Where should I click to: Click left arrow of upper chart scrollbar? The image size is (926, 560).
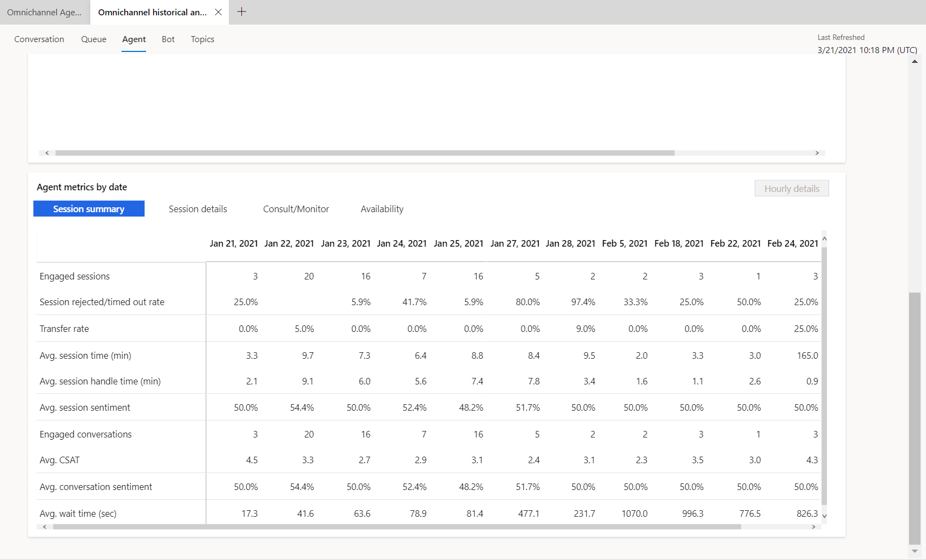[47, 153]
